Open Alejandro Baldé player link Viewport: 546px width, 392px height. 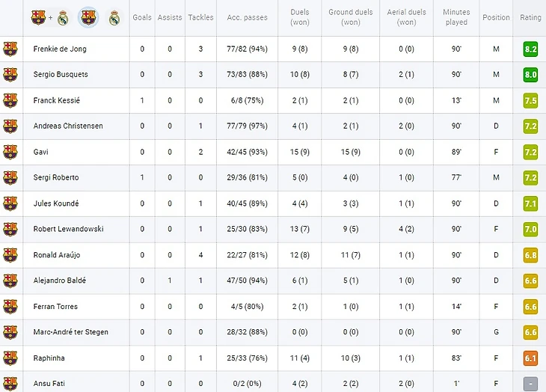coord(60,281)
